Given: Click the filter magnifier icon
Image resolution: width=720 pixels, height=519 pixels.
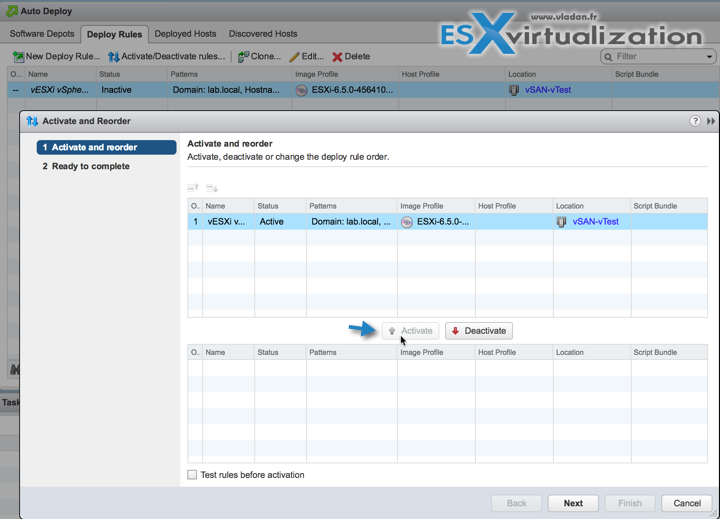Looking at the screenshot, I should (x=608, y=56).
